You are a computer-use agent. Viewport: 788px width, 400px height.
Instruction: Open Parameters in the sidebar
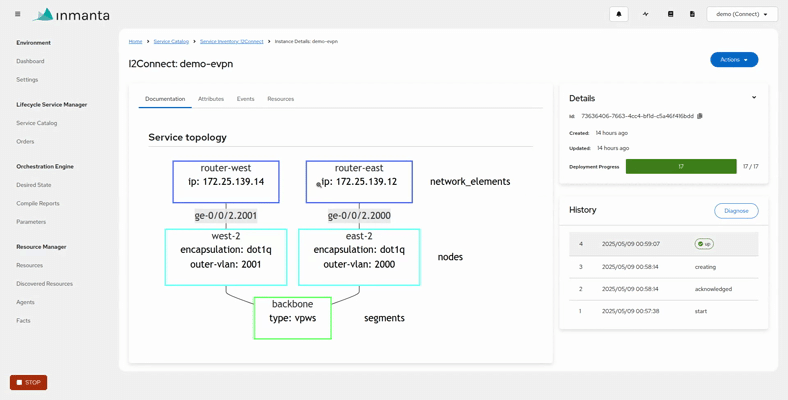(31, 222)
